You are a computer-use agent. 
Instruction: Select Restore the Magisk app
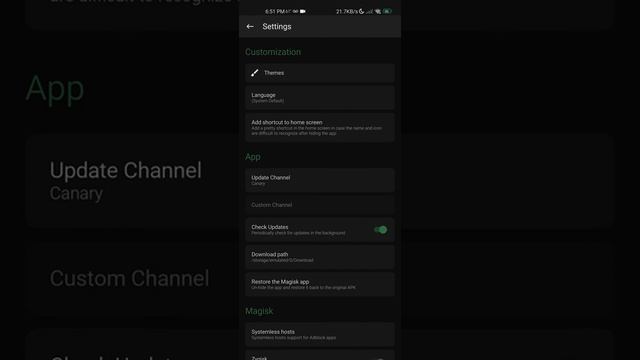(x=320, y=284)
